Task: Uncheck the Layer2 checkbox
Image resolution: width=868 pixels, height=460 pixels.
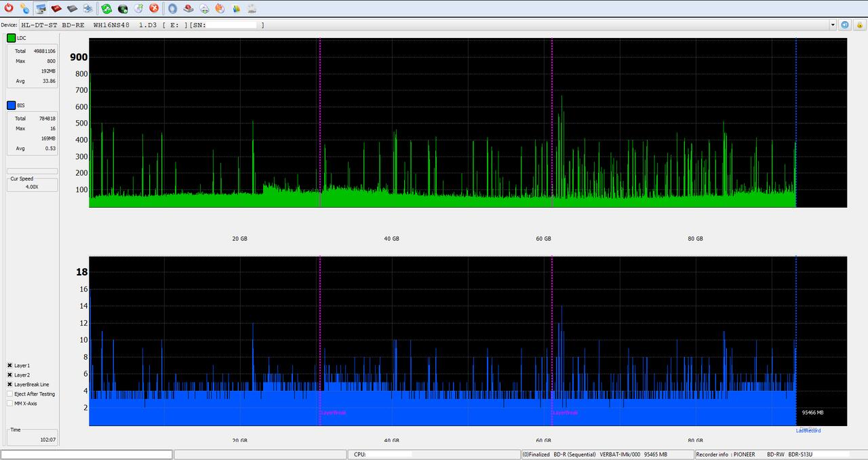Action: 10,375
